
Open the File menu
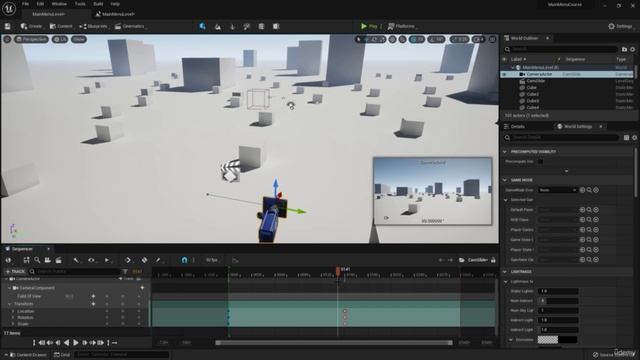coord(25,4)
